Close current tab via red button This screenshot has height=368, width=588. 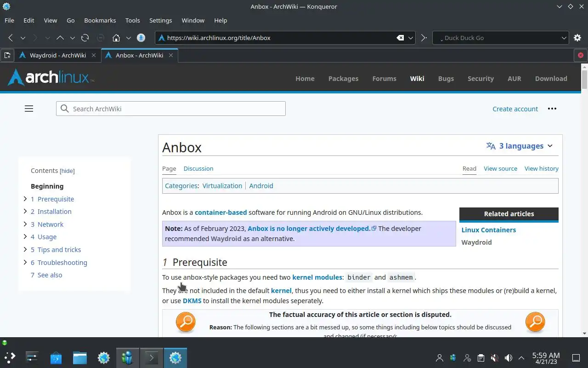(x=581, y=55)
